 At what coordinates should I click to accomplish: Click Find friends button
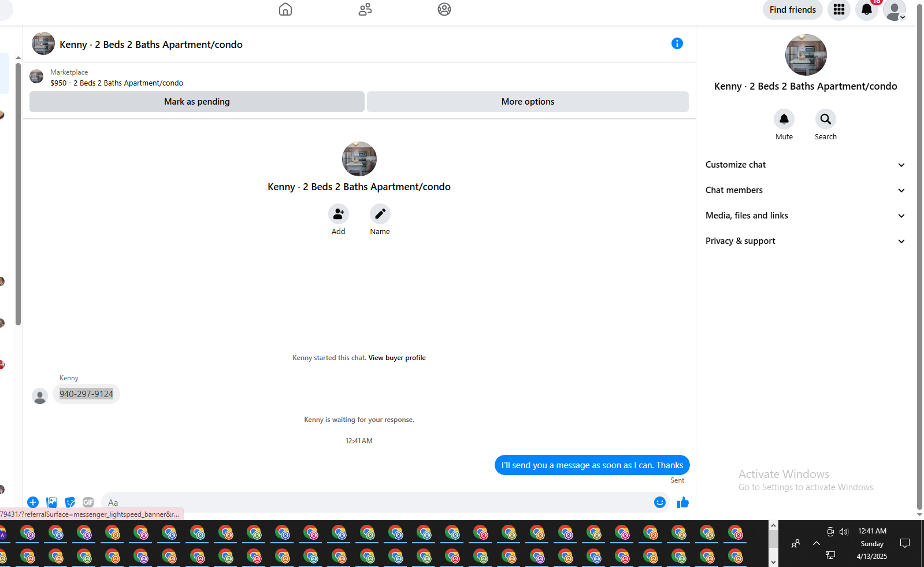(x=793, y=10)
